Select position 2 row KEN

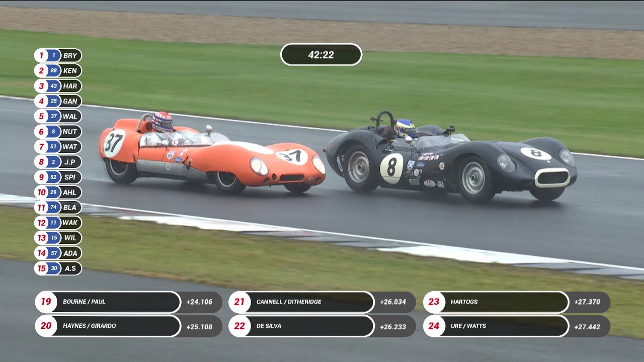point(58,70)
